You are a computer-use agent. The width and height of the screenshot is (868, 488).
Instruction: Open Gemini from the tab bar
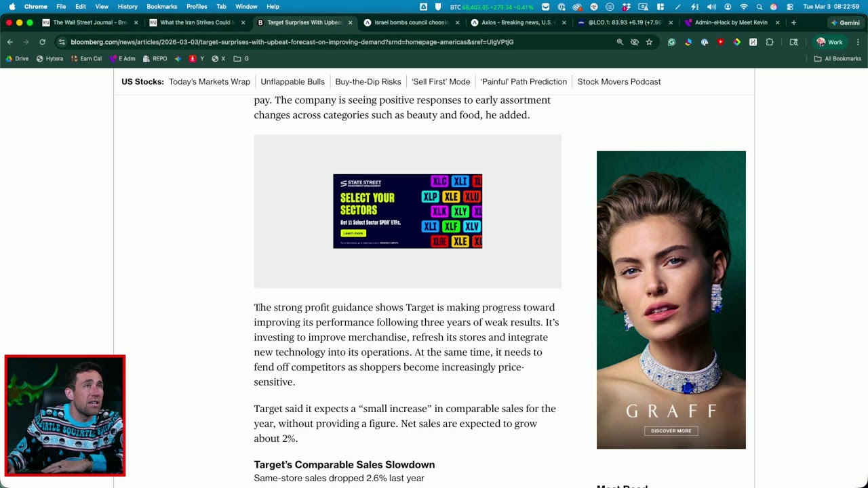(x=845, y=22)
